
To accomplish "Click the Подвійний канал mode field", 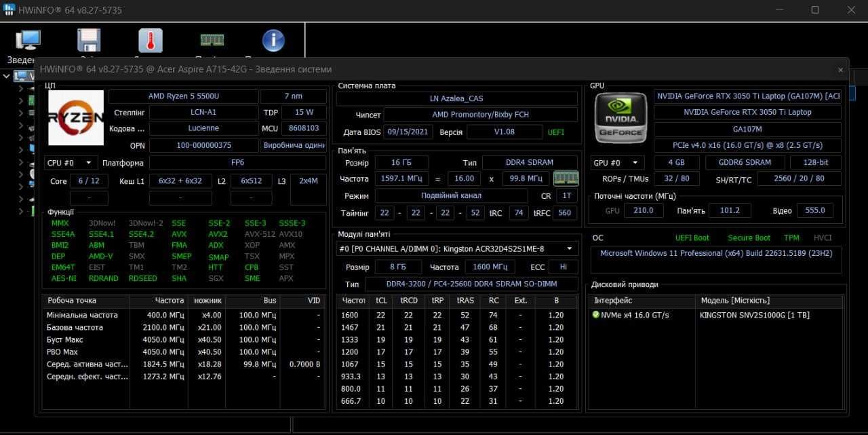I will coord(451,195).
